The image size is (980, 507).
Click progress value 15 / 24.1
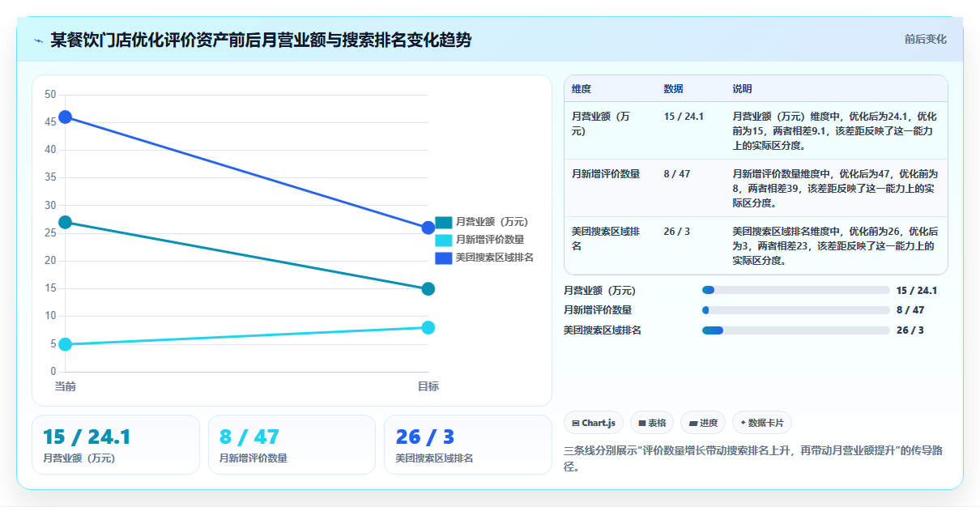coord(917,290)
